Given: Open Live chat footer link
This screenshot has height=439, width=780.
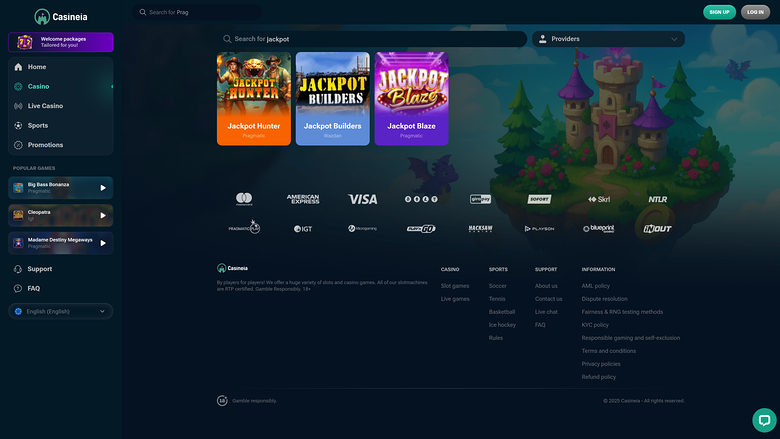Looking at the screenshot, I should (x=546, y=312).
